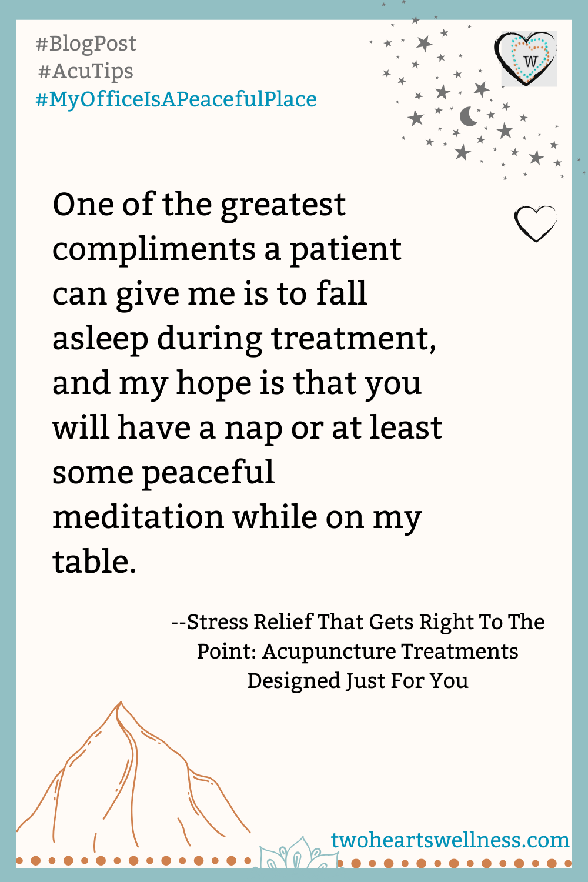Click the word "compliments" in the quote
Screen dimensions: 588x882
[153, 249]
